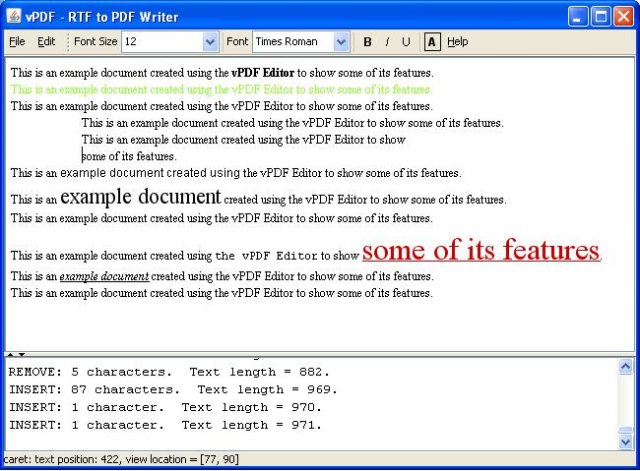Expand the Font Size dropdown arrow

(210, 42)
